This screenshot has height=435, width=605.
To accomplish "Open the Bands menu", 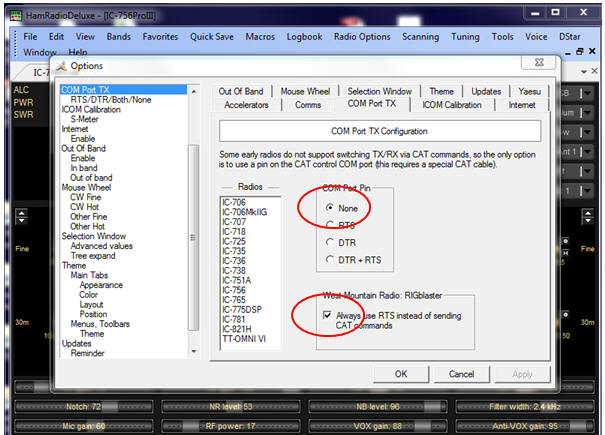I will coord(118,37).
